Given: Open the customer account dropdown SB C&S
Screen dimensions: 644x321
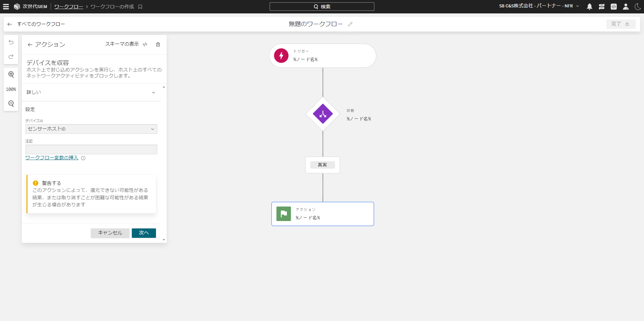Looking at the screenshot, I should point(539,6).
